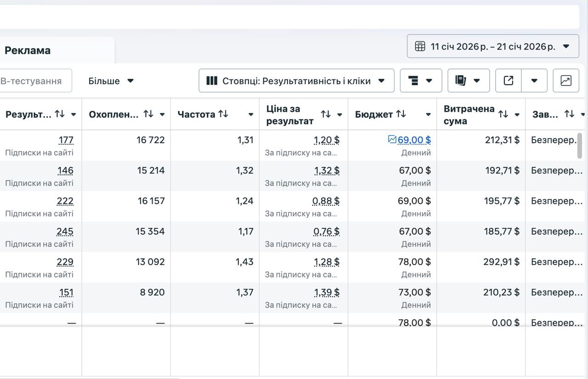Expand the Більше dropdown
Screen dimensions: 588x379
(111, 81)
